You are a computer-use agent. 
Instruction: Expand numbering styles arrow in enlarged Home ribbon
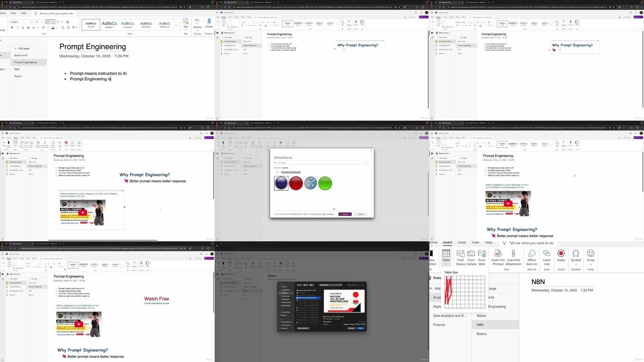(x=62, y=22)
